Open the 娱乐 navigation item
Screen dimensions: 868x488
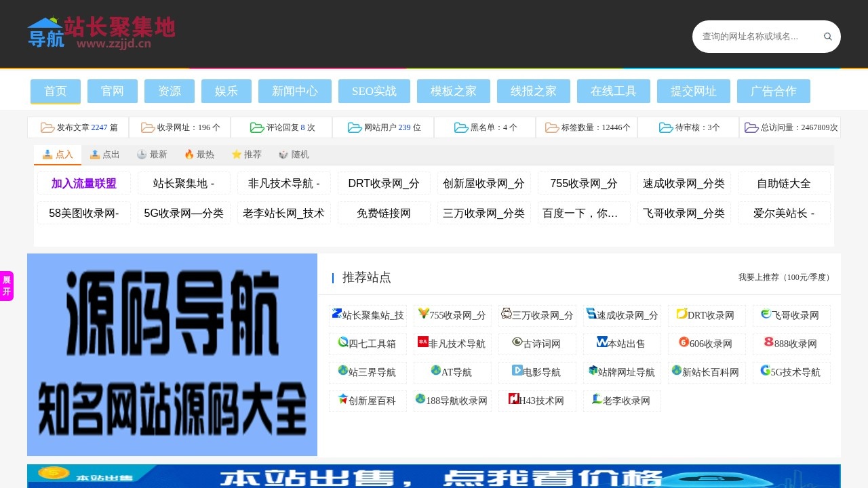point(226,91)
